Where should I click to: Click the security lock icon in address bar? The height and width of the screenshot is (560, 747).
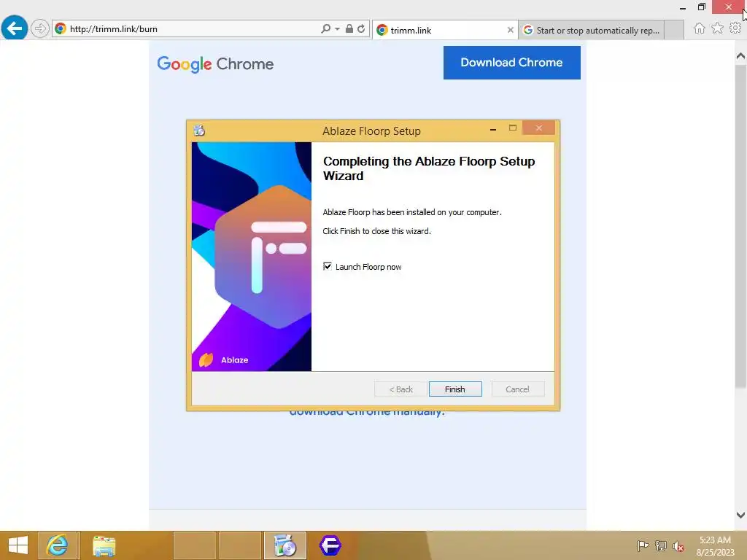(x=349, y=28)
